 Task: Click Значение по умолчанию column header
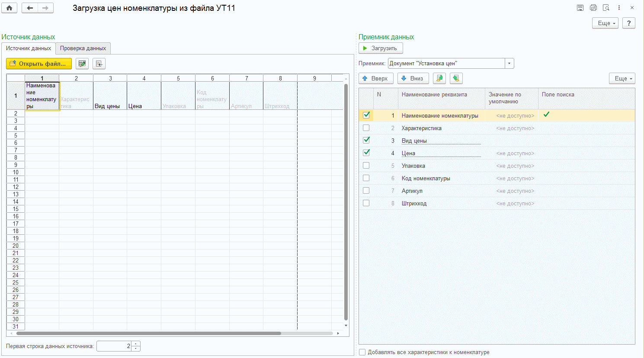(x=512, y=98)
